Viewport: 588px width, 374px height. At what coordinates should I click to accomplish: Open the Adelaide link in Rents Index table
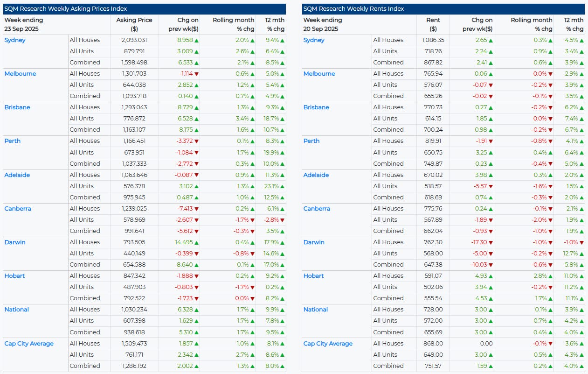click(316, 175)
